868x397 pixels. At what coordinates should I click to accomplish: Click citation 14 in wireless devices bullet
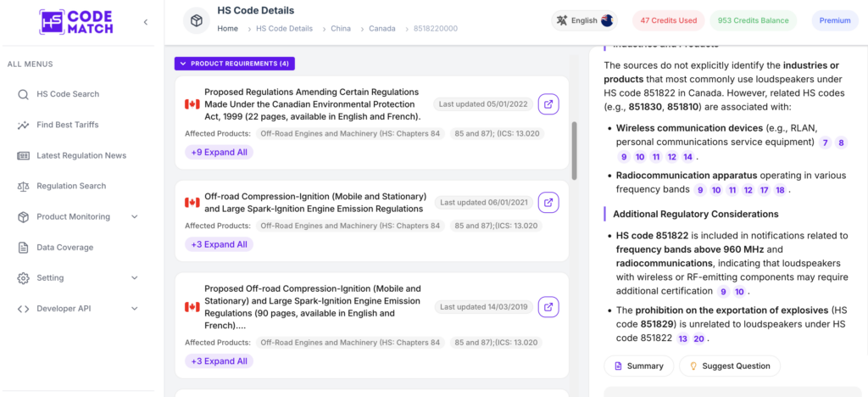687,157
